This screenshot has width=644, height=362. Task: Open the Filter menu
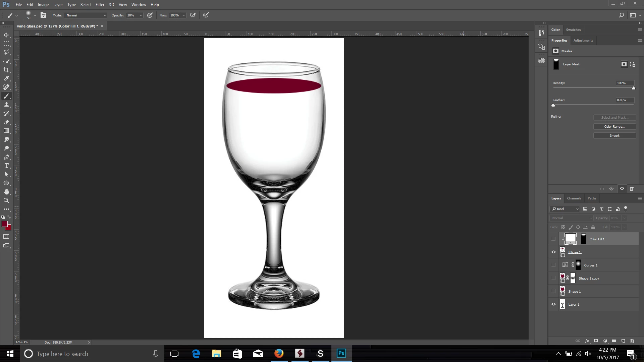pos(100,5)
